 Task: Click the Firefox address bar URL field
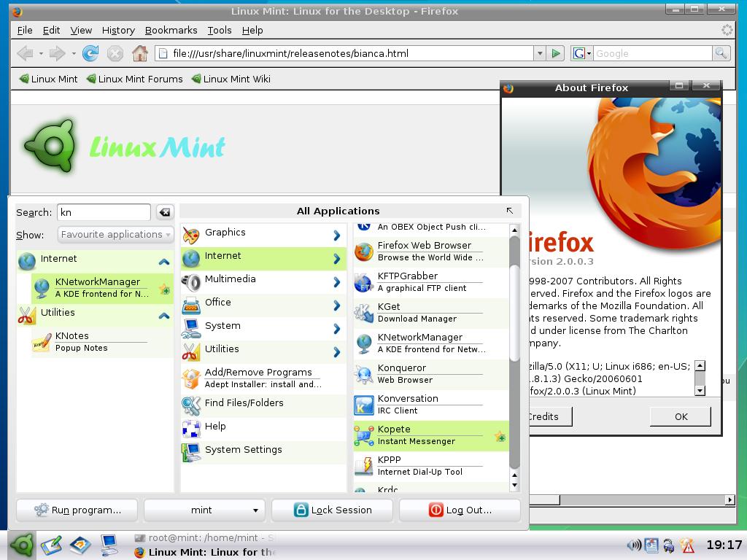pyautogui.click(x=344, y=53)
